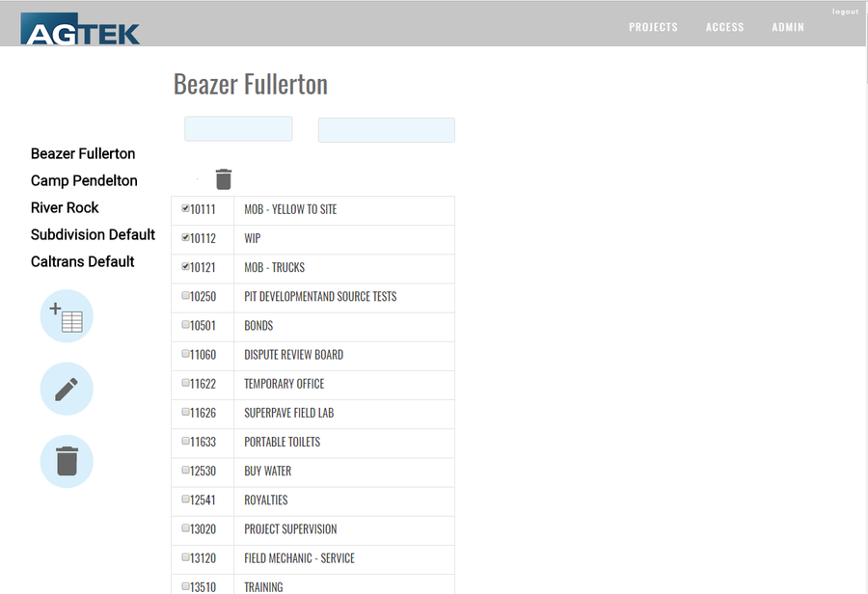868x594 pixels.
Task: Select the Caltrans Default project
Action: point(83,261)
